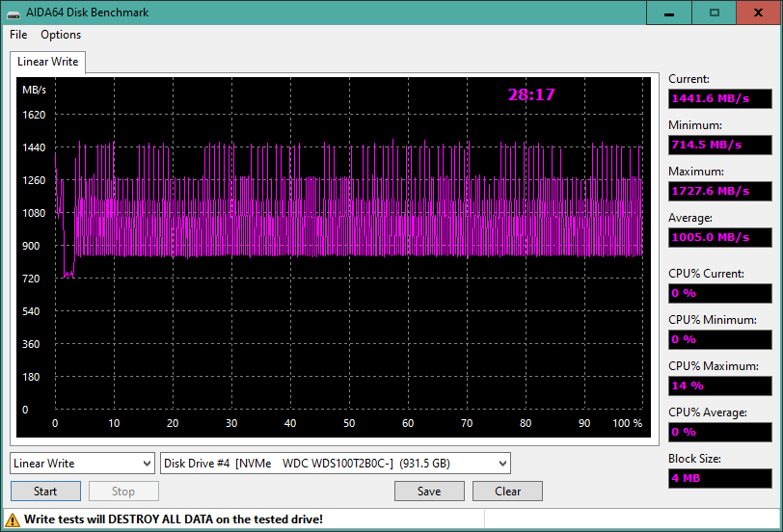Click the CPU% Average value field

pos(720,432)
